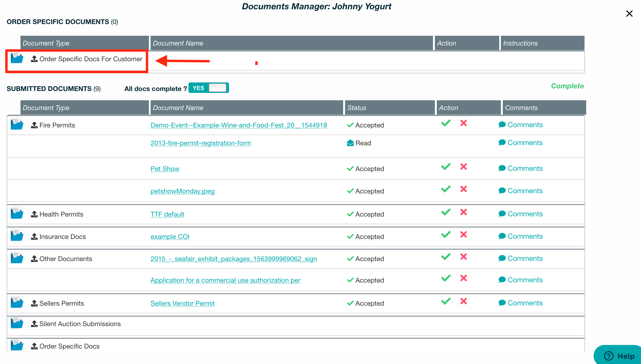
Task: View Comments for commercial use authorization application
Action: 520,280
